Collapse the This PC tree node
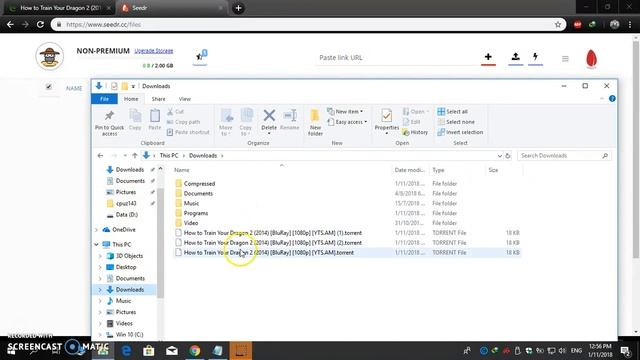 pos(97,244)
